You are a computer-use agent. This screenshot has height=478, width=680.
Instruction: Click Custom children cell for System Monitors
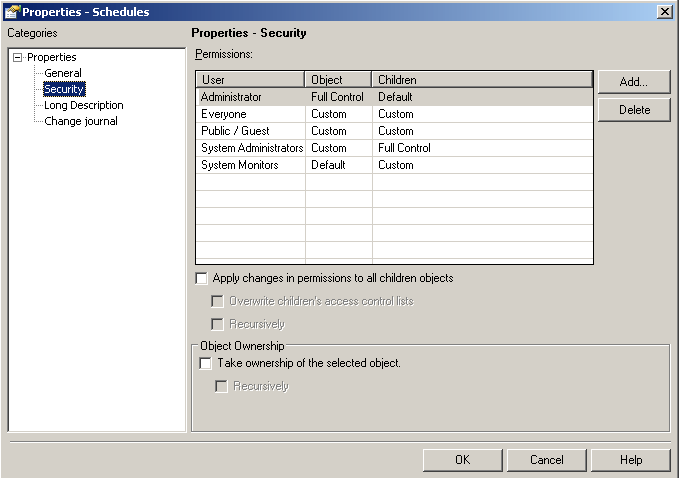click(483, 165)
